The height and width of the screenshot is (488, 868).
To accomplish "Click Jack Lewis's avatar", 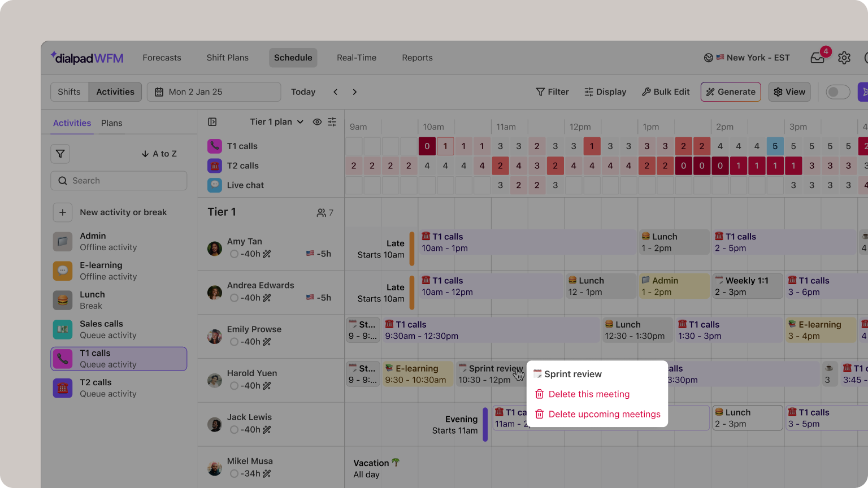I will (215, 424).
